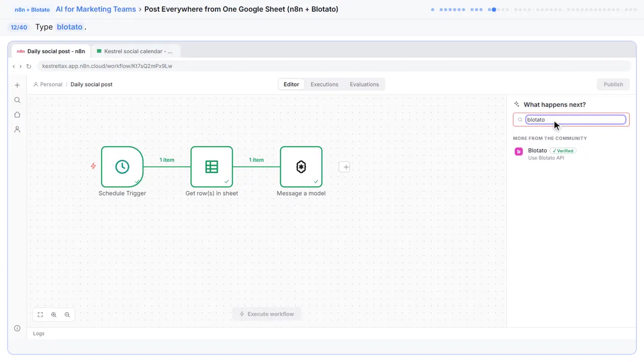644x362 pixels.
Task: Zoom in on the workflow canvas
Action: (x=54, y=315)
